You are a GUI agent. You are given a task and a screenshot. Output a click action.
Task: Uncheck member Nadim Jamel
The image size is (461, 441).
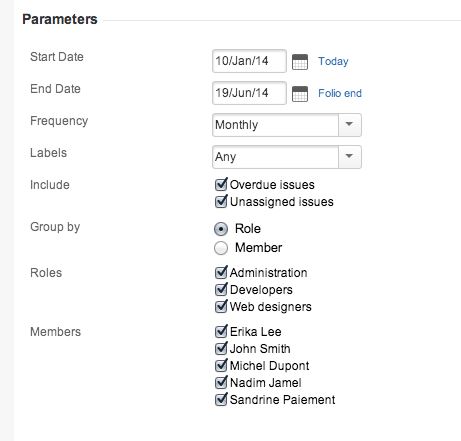(x=221, y=382)
